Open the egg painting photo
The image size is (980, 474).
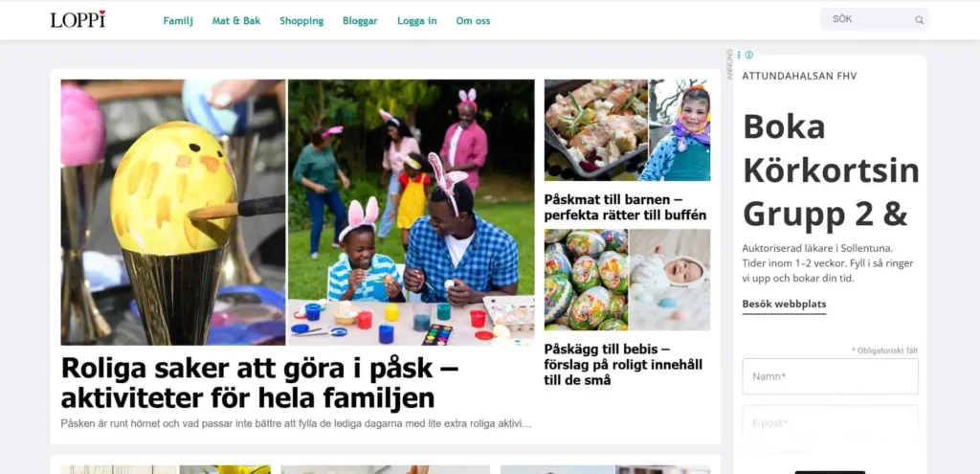pyautogui.click(x=173, y=212)
